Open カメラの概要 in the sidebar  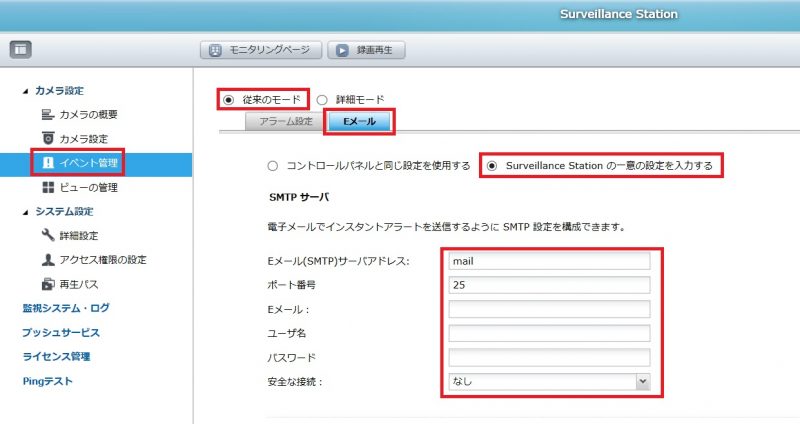pos(88,115)
